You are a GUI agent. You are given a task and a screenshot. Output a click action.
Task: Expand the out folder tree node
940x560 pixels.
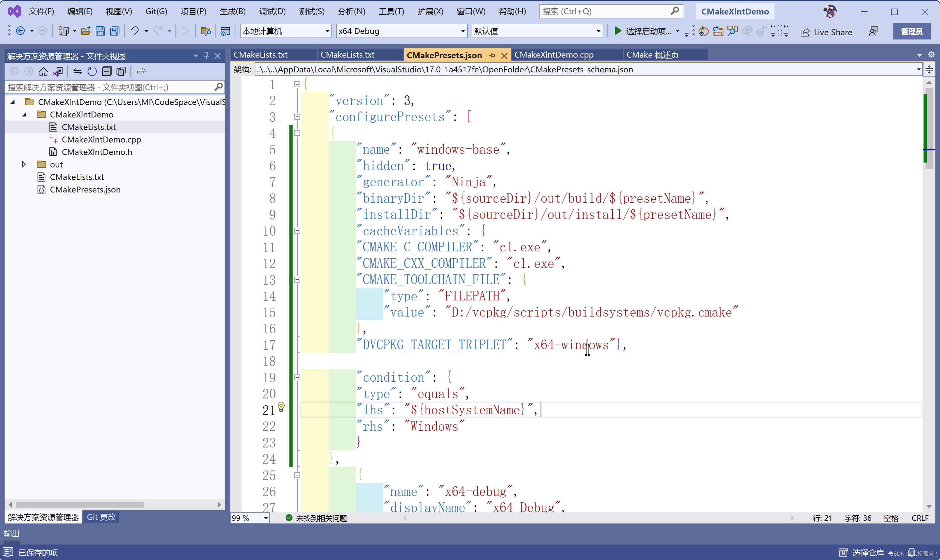click(24, 165)
